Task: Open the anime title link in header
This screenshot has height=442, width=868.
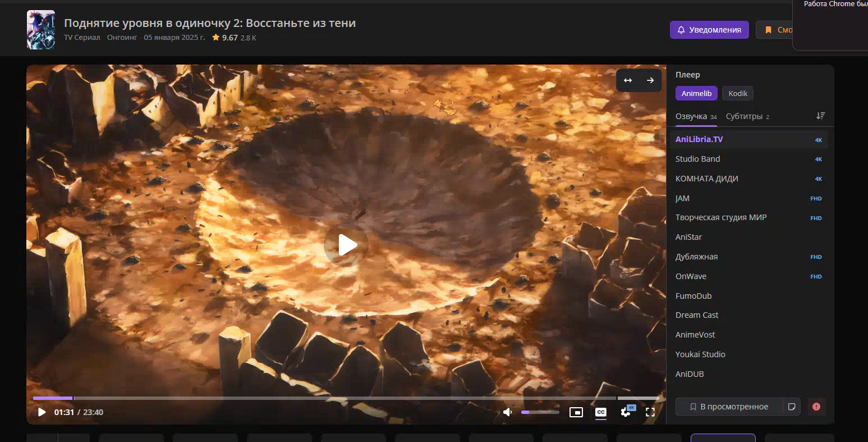Action: 210,23
